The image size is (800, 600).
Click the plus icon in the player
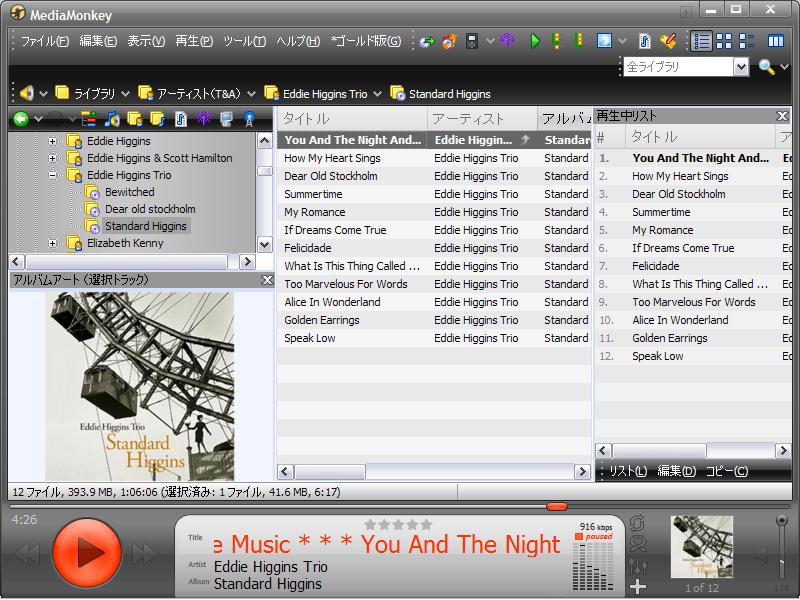pyautogui.click(x=638, y=587)
